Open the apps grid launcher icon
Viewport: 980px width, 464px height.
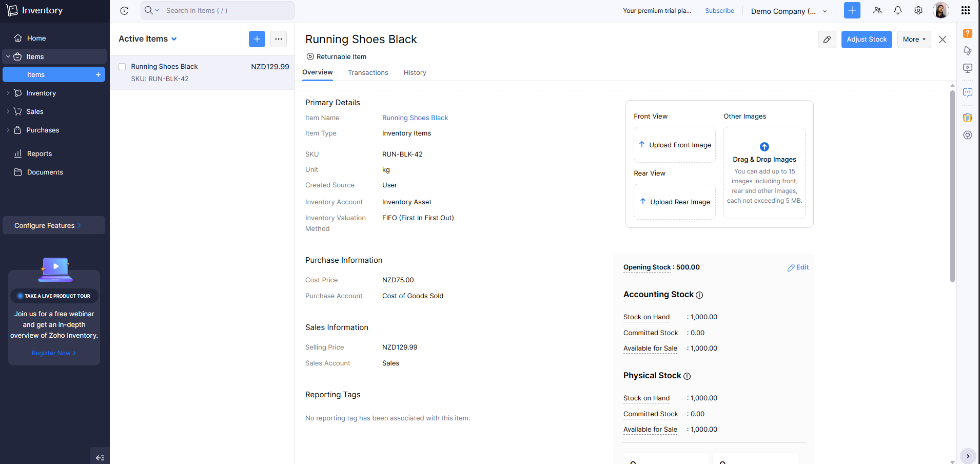pos(966,10)
